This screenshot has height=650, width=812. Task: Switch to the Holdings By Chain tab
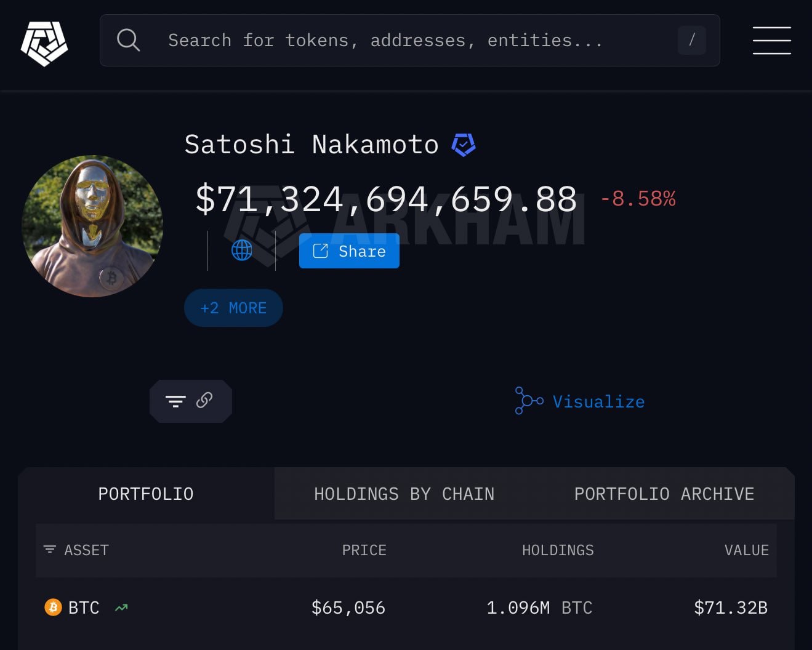tap(404, 494)
